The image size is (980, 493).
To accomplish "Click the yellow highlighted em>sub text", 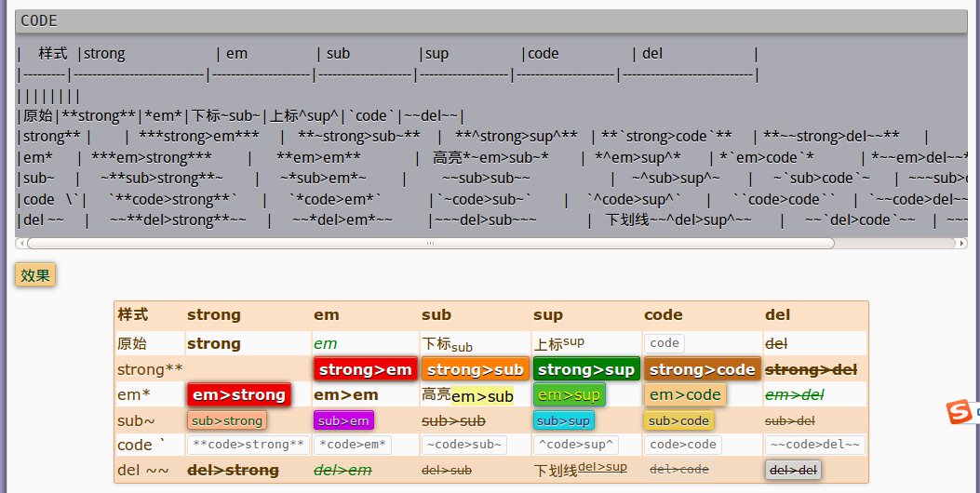I will pos(482,396).
